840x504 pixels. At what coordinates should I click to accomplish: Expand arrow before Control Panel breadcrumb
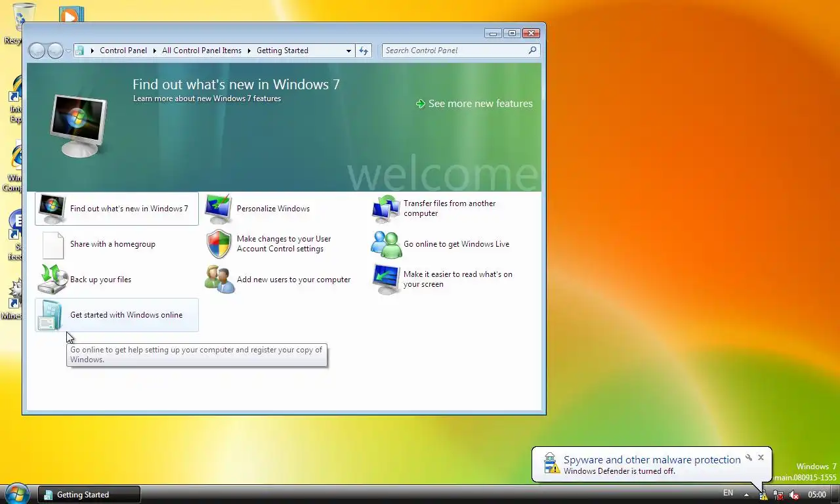click(93, 51)
